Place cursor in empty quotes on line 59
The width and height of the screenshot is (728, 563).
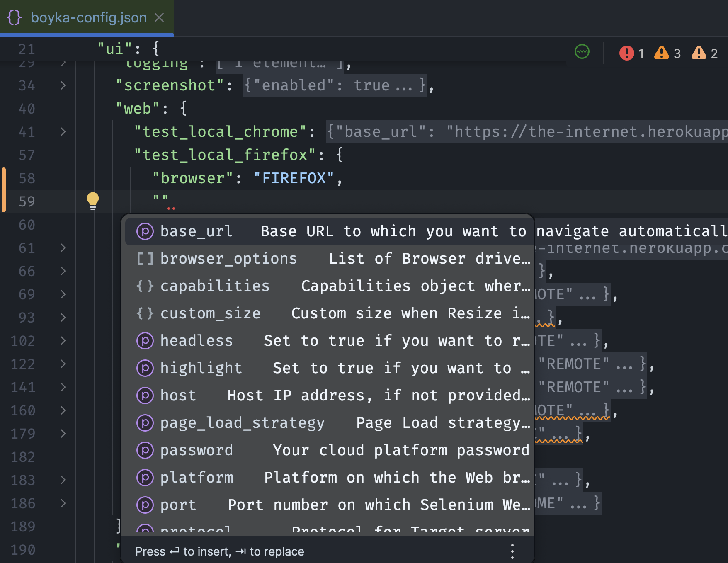[x=160, y=199]
